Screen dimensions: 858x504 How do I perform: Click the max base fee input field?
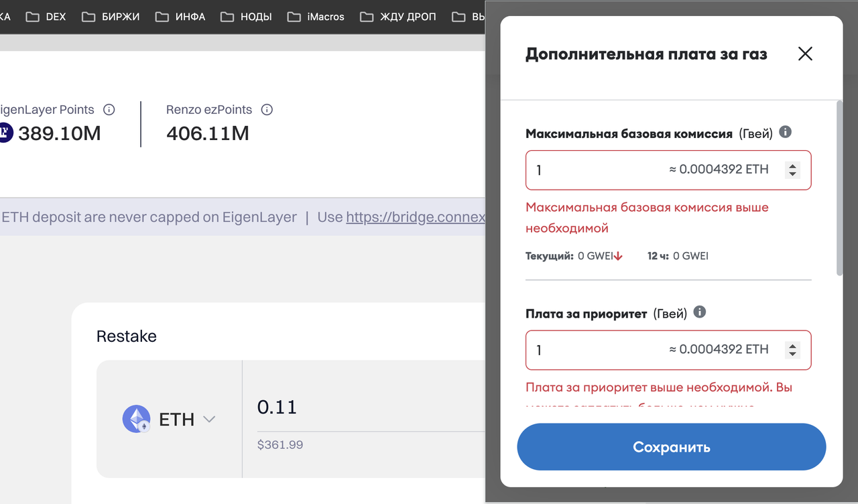pyautogui.click(x=668, y=170)
